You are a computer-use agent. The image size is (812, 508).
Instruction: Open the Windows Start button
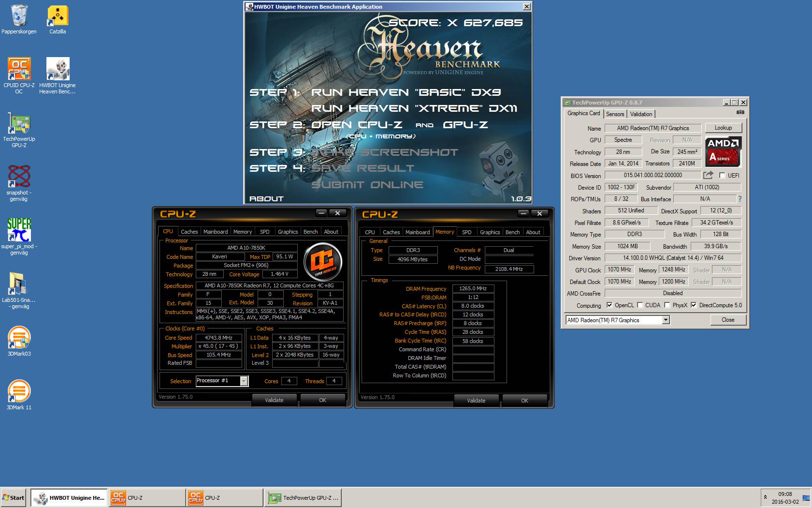coord(14,497)
